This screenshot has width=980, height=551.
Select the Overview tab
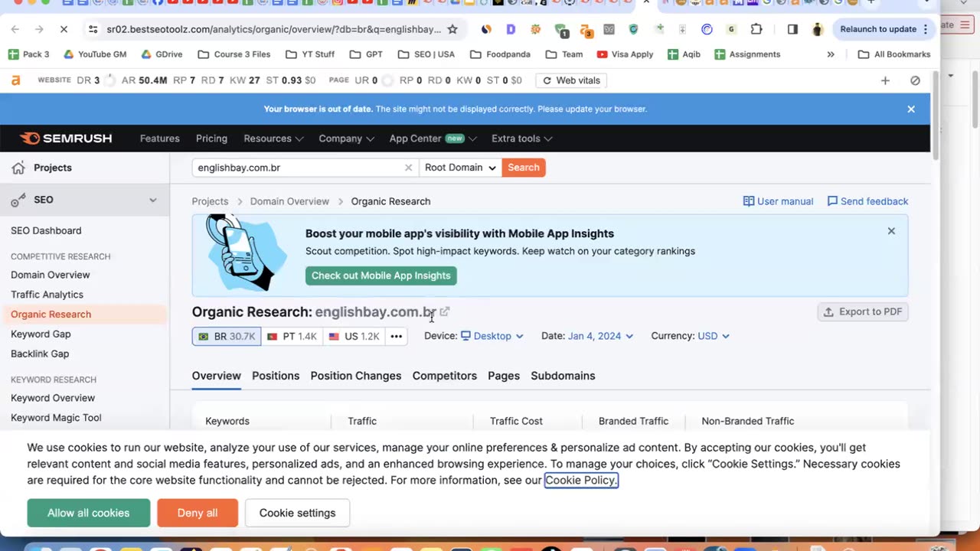pyautogui.click(x=216, y=376)
